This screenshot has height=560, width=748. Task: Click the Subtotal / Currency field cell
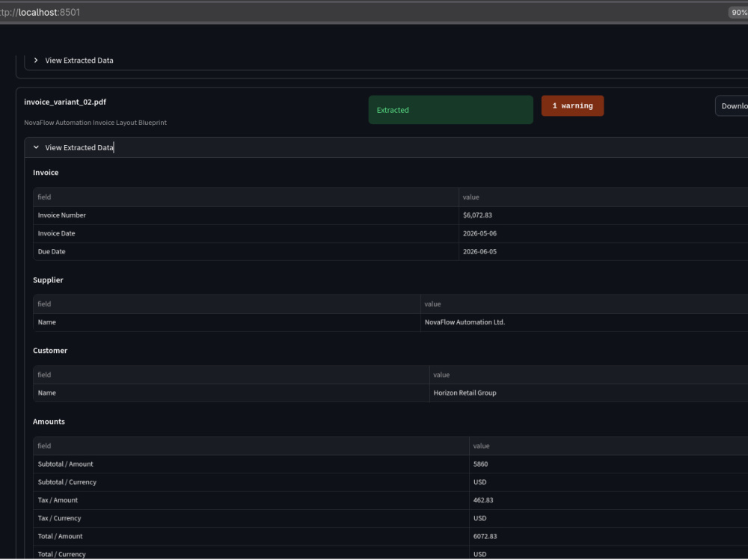[251, 481]
